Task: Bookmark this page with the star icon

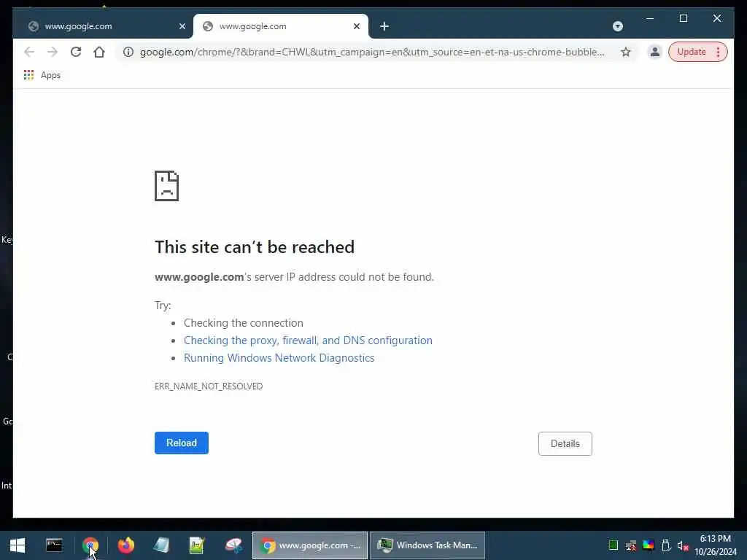Action: tap(625, 52)
